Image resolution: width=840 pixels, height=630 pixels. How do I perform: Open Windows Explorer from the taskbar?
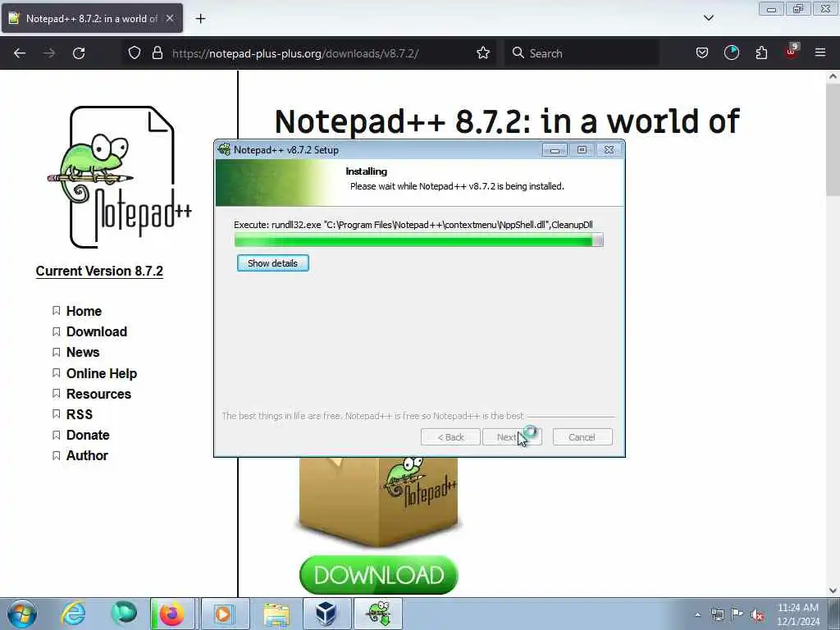pyautogui.click(x=276, y=614)
